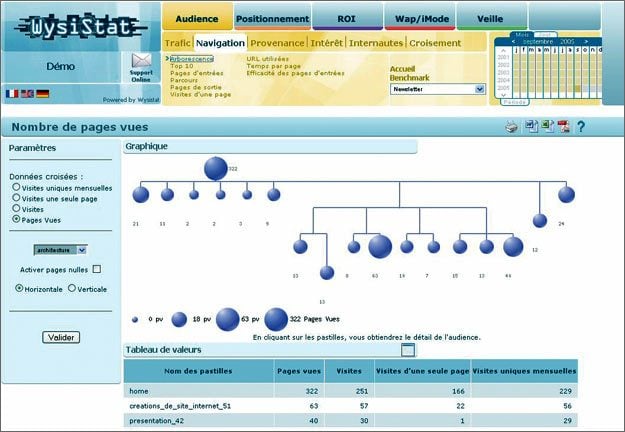This screenshot has width=625, height=432.
Task: Open the architecture dropdown
Action: tap(82, 250)
